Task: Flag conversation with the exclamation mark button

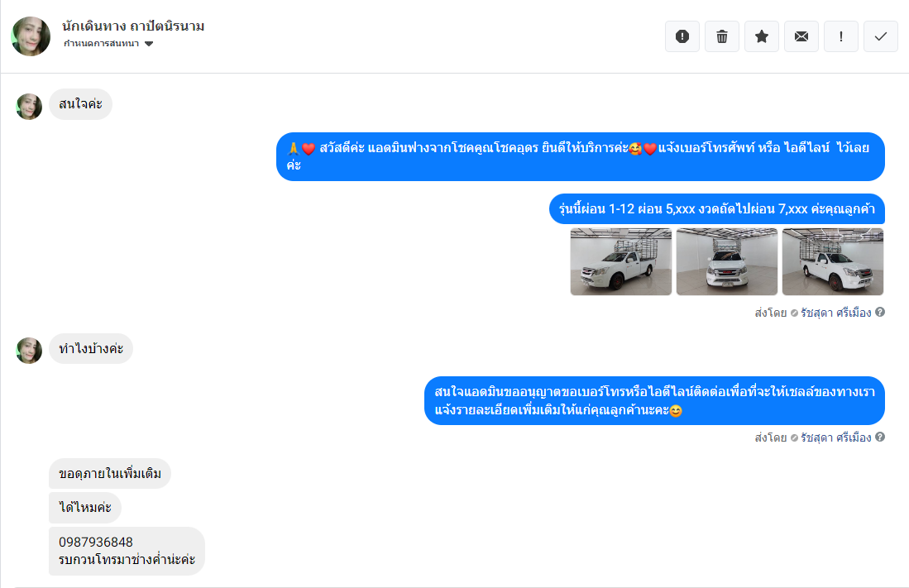Action: (841, 36)
